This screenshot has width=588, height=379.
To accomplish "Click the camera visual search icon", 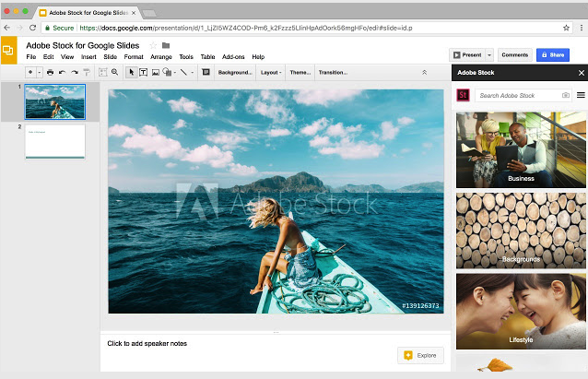I will [566, 95].
